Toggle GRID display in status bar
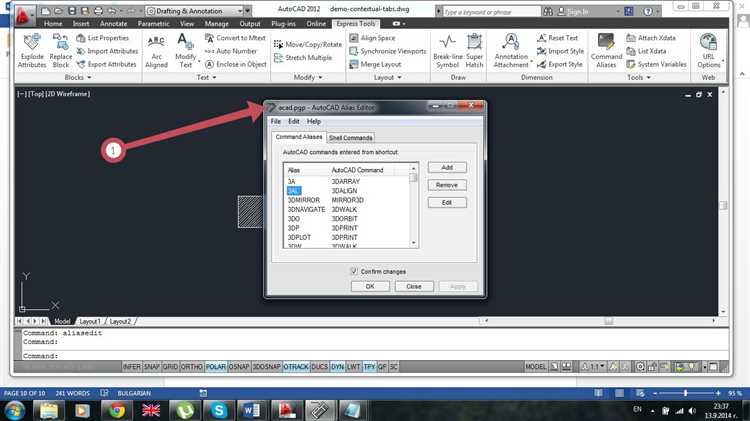The width and height of the screenshot is (750, 421). click(170, 366)
